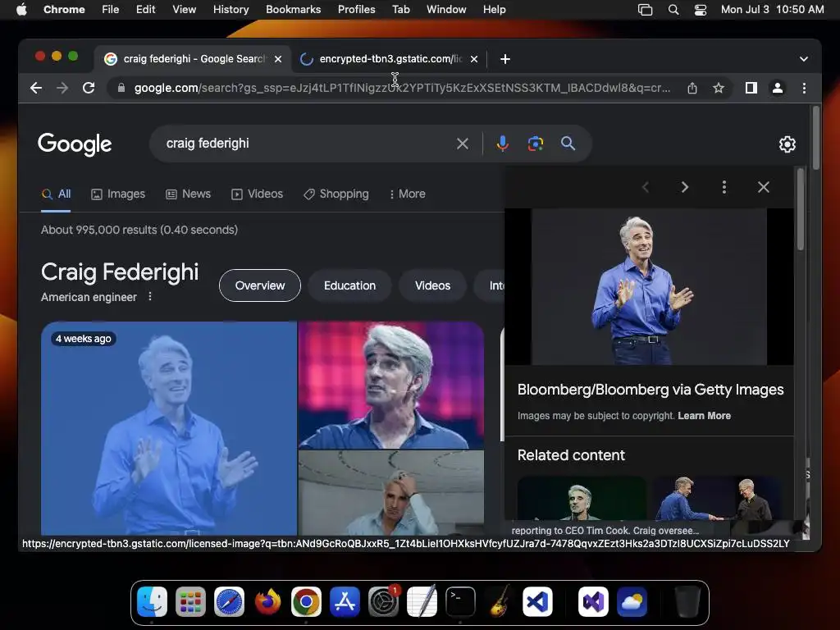Open System Settings from the Dock
The height and width of the screenshot is (630, 840).
(384, 601)
